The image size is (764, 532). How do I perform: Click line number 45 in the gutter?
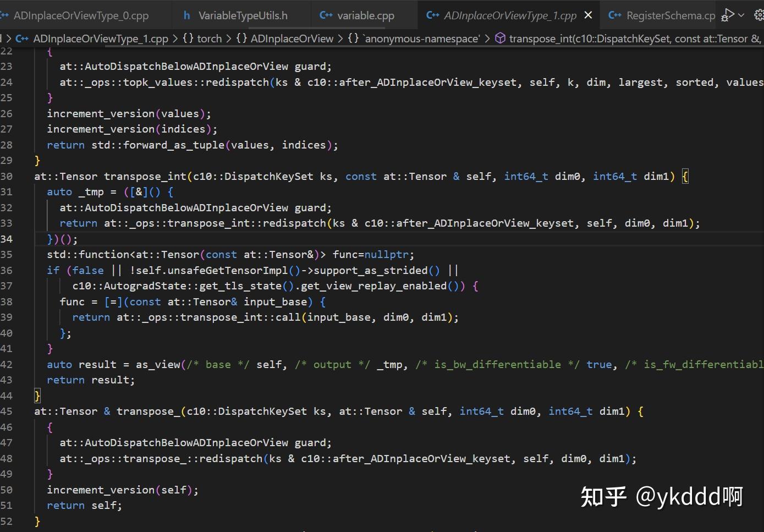pos(7,411)
